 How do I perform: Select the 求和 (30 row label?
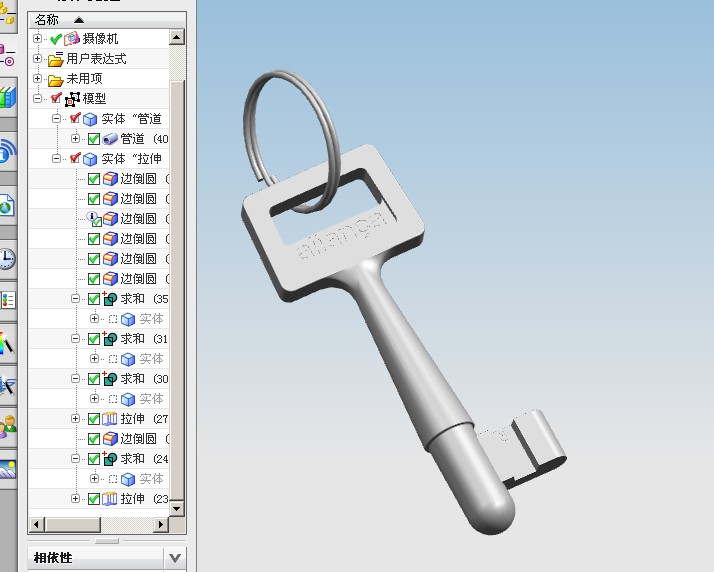pos(144,379)
